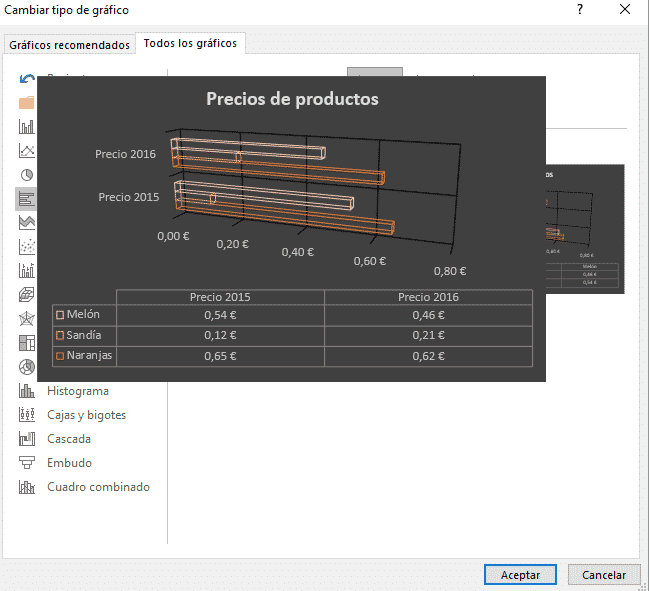Select Cascada chart type
The height and width of the screenshot is (591, 649).
click(69, 439)
